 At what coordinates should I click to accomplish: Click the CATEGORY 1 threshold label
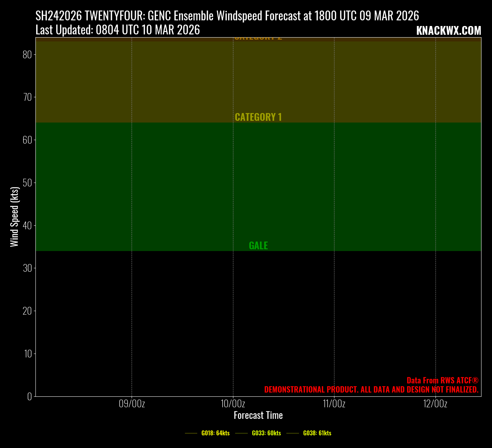click(258, 117)
